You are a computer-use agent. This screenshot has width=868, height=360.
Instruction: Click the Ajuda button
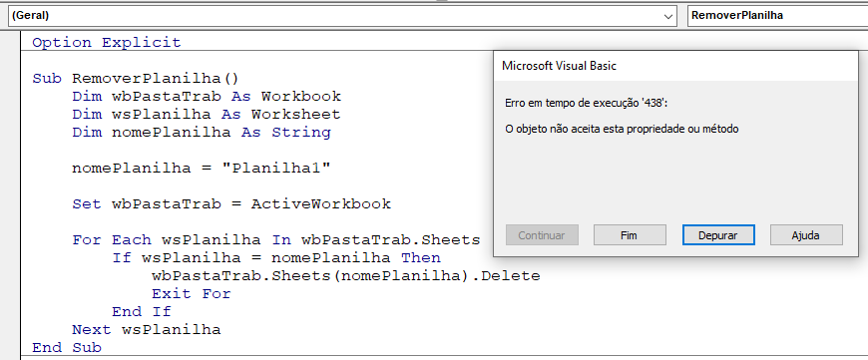pyautogui.click(x=806, y=235)
